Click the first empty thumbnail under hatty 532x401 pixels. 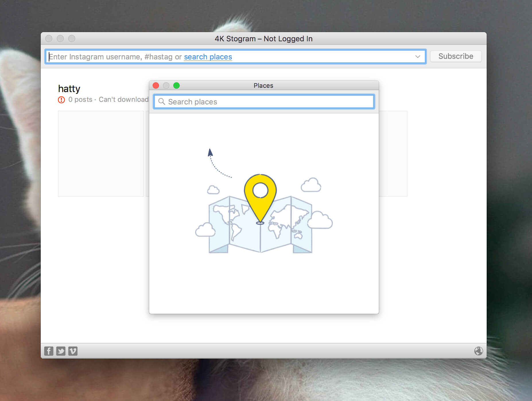click(x=101, y=154)
